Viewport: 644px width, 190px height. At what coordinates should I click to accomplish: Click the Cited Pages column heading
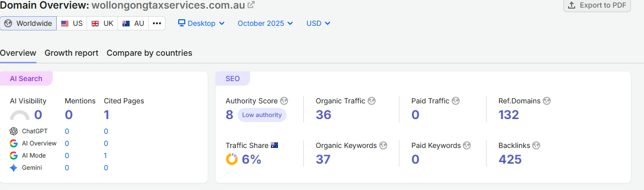pos(124,101)
